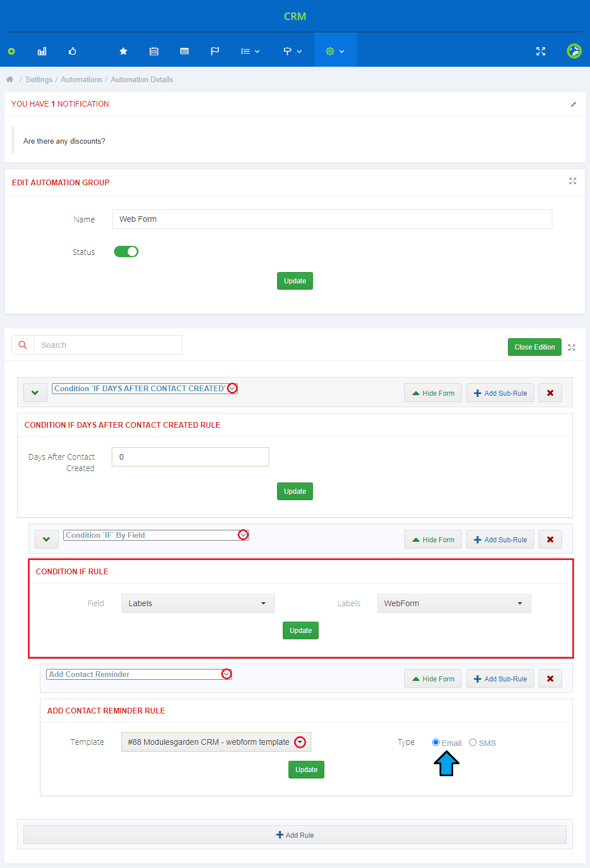
Task: Add Sub-Rule to Add Contact Reminder
Action: (x=500, y=679)
